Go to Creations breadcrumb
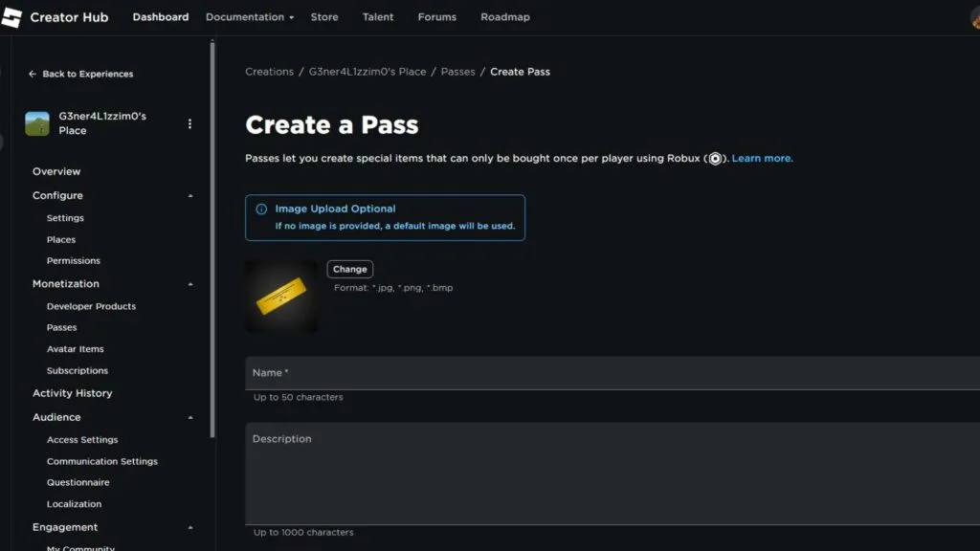Image resolution: width=980 pixels, height=551 pixels. click(x=269, y=72)
